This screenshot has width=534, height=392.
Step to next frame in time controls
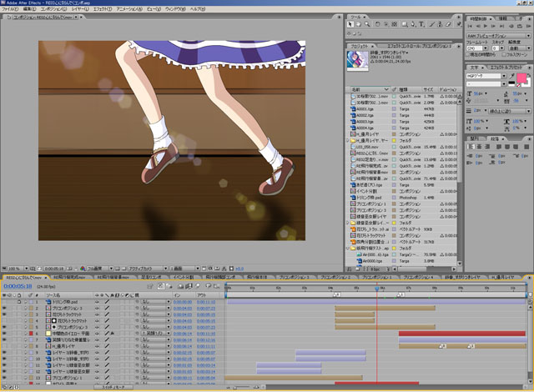pos(493,26)
